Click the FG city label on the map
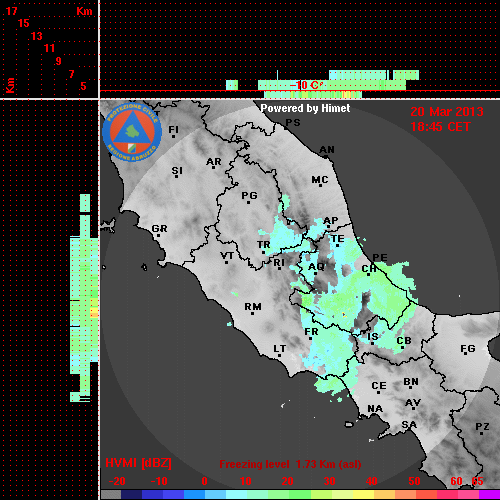Image resolution: width=500 pixels, height=500 pixels. [468, 349]
